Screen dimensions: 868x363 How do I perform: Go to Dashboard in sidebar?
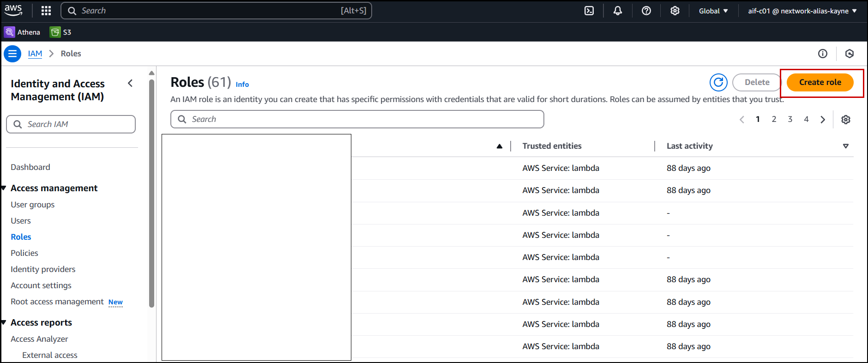click(30, 167)
